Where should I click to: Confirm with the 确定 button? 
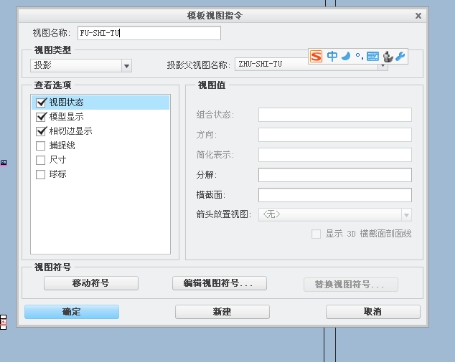click(x=71, y=312)
